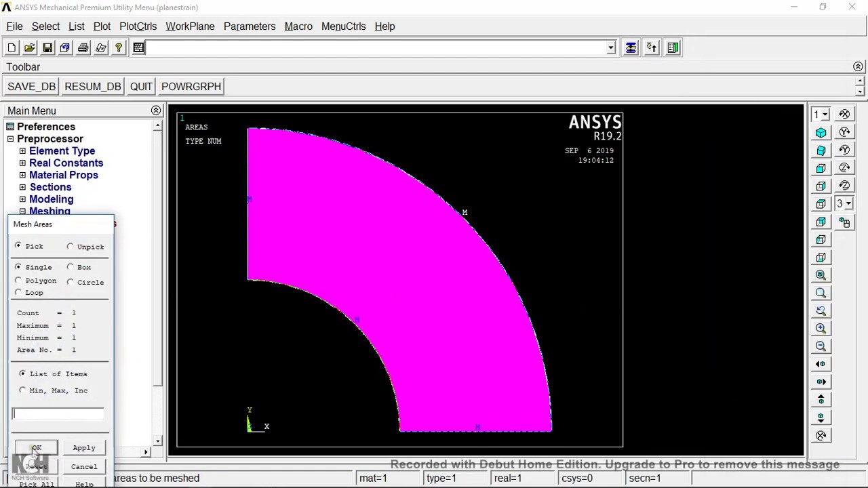Open the Select menu
868x488 pixels.
[45, 26]
